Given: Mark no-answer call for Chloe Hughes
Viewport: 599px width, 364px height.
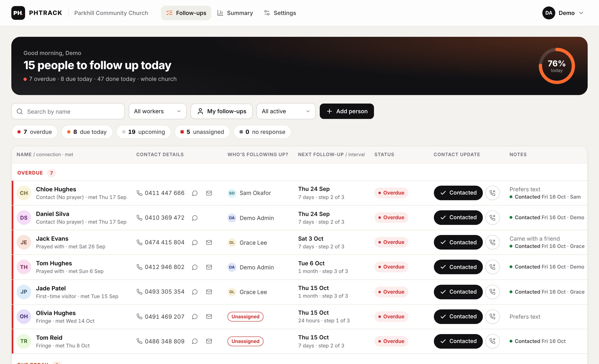Looking at the screenshot, I should point(493,193).
